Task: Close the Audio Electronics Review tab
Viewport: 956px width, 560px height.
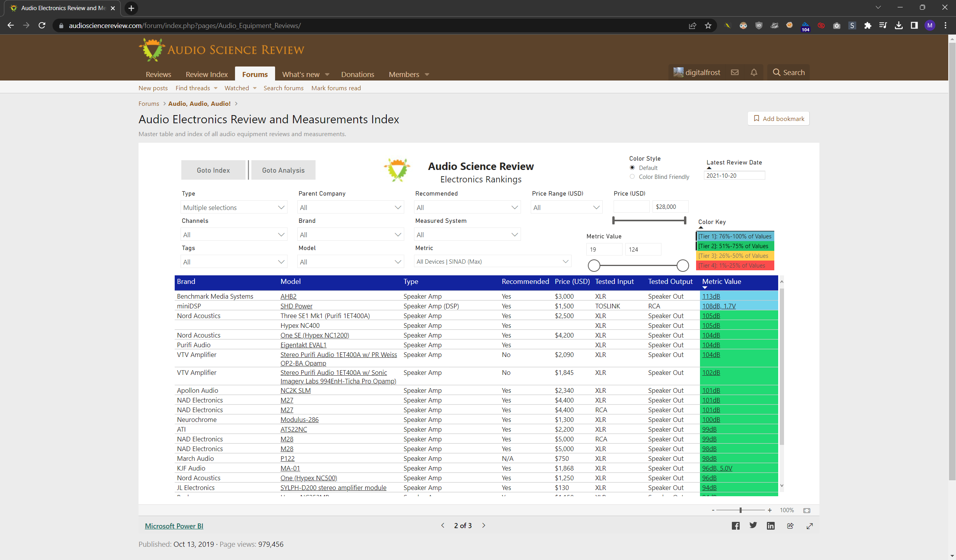Action: (x=113, y=8)
